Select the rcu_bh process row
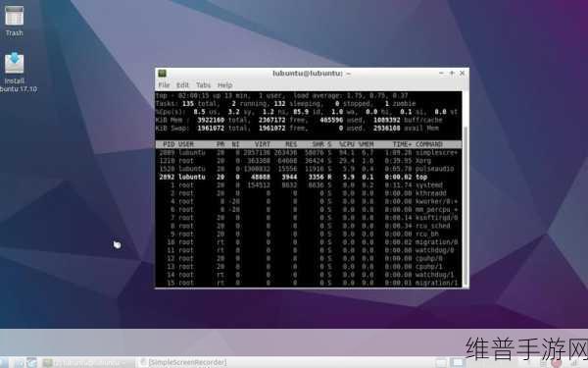 pyautogui.click(x=309, y=234)
